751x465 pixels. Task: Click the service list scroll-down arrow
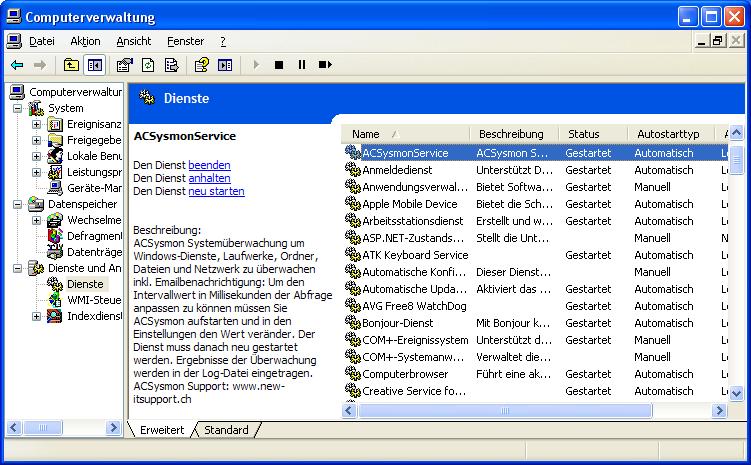click(736, 394)
